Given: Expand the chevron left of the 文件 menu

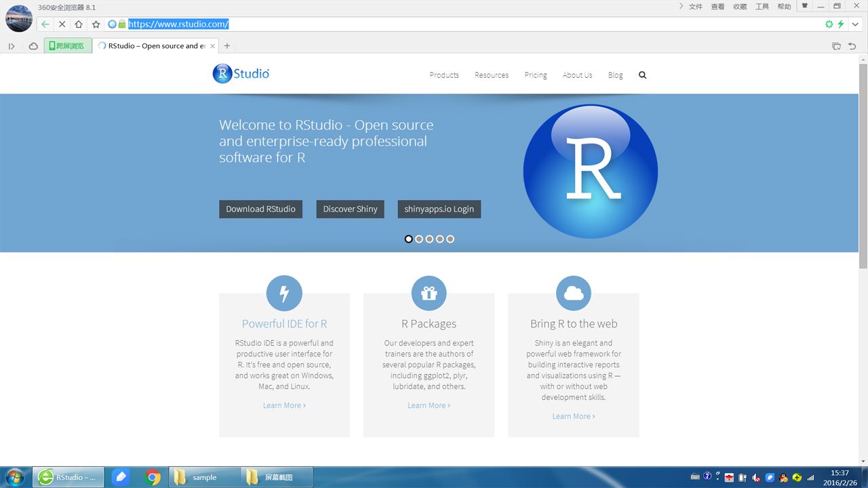Looking at the screenshot, I should pos(681,6).
